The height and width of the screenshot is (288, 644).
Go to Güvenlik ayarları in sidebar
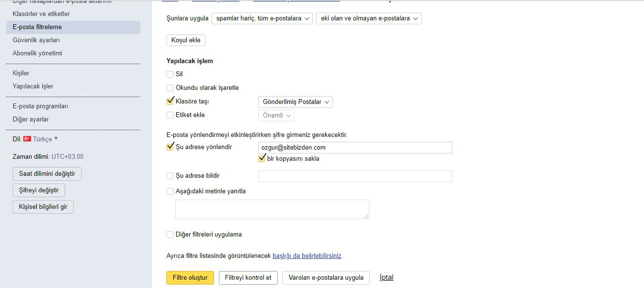(36, 40)
